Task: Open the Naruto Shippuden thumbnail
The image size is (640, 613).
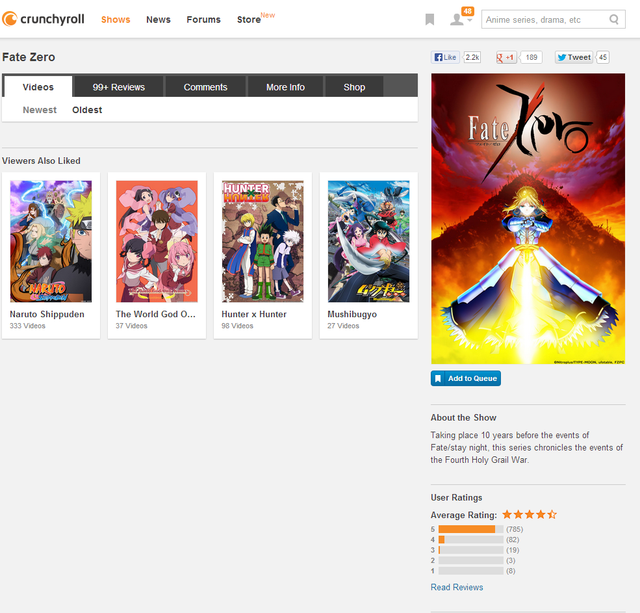Action: [51, 241]
